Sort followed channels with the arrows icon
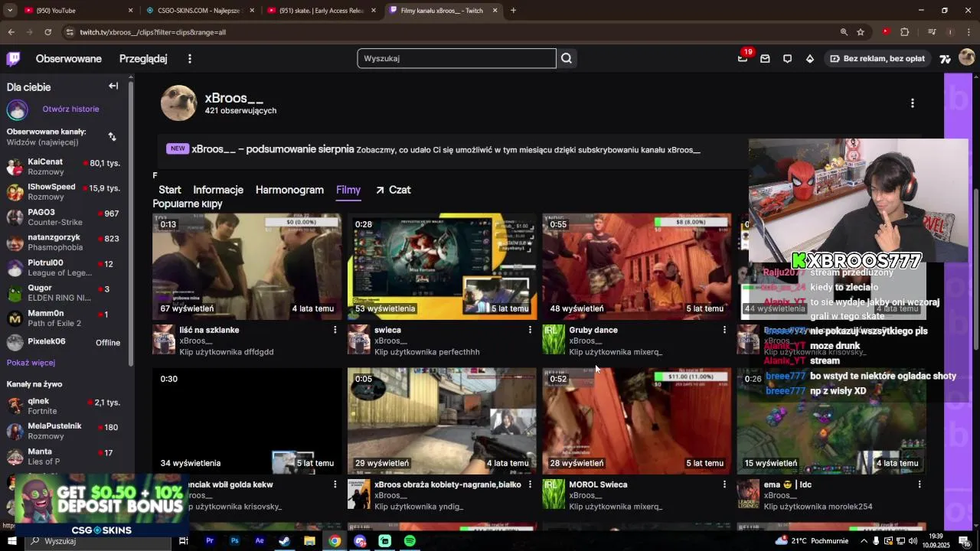This screenshot has height=551, width=980. 113,136
